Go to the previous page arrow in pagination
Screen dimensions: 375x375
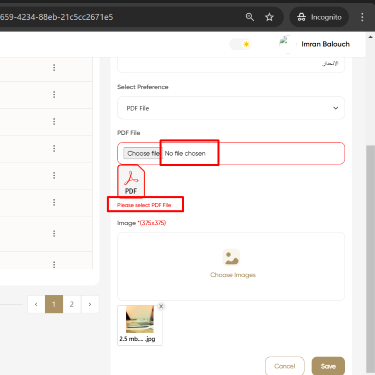click(x=36, y=304)
